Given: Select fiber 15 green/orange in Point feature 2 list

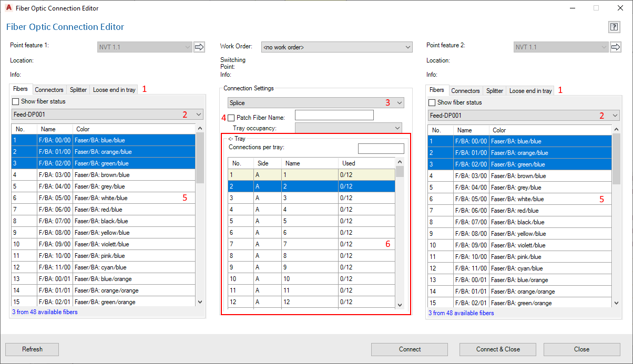Looking at the screenshot, I should tap(520, 303).
